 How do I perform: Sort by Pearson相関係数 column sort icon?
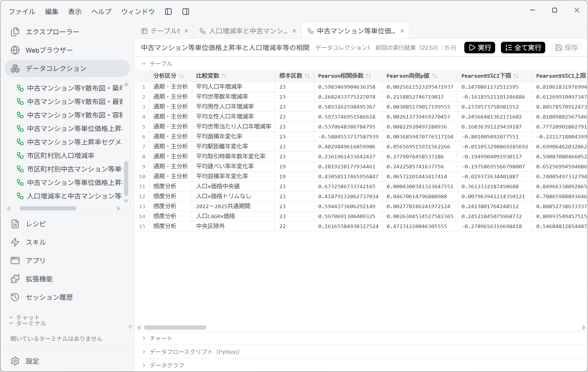tap(369, 76)
